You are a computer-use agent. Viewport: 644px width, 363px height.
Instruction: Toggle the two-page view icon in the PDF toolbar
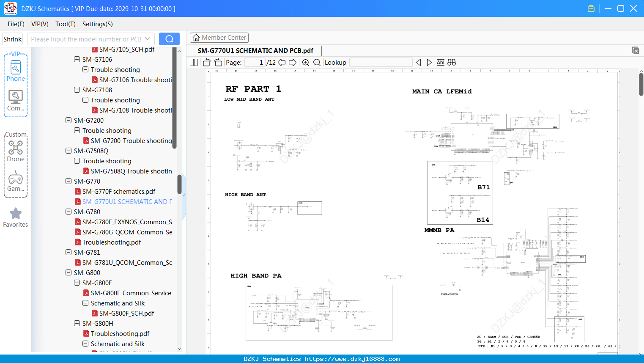(194, 63)
